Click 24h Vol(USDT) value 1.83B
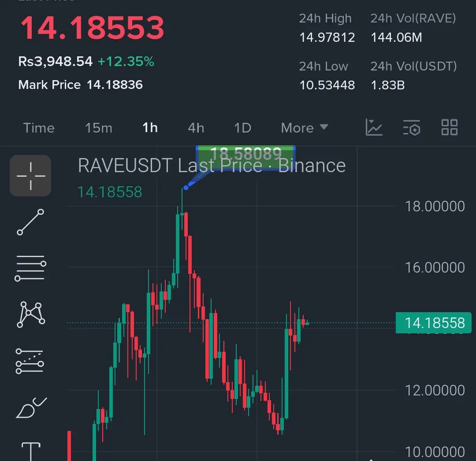 (x=388, y=85)
